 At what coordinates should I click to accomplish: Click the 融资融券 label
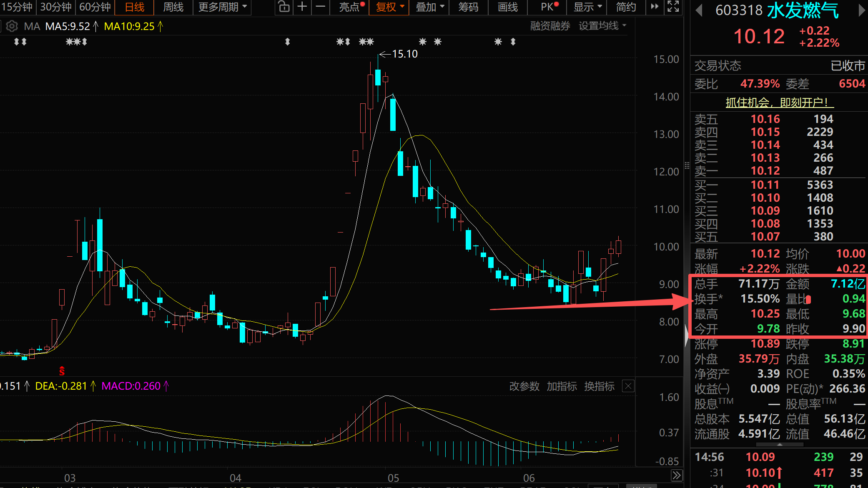click(550, 26)
